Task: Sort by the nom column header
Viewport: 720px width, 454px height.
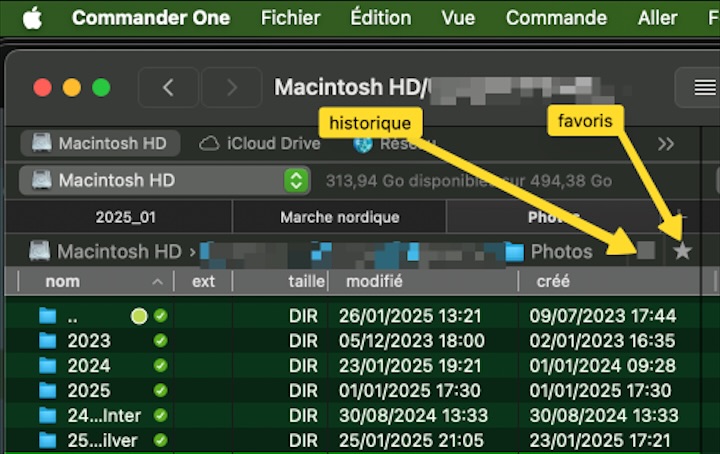Action: (62, 282)
